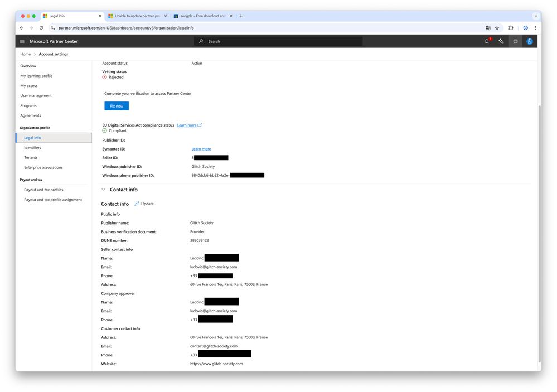View site information icon in address bar
The image size is (557, 392).
(x=53, y=28)
